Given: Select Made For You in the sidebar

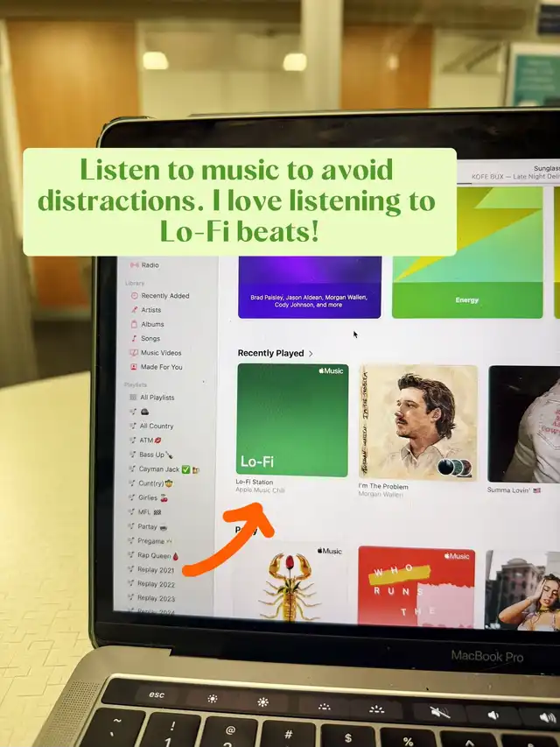Looking at the screenshot, I should click(x=161, y=367).
